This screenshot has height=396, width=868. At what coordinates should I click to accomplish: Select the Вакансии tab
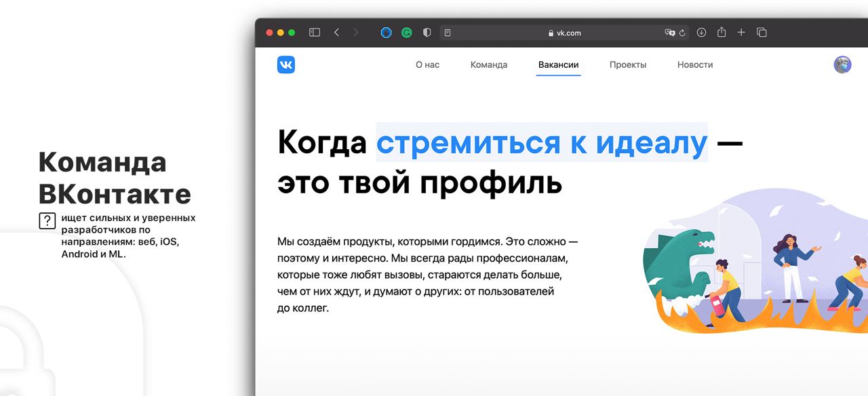[558, 65]
